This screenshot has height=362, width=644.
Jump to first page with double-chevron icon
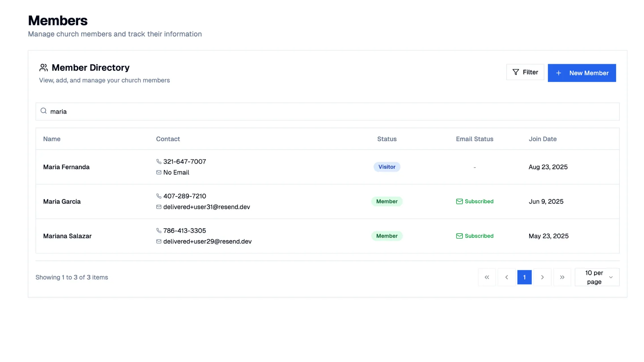coord(487,277)
